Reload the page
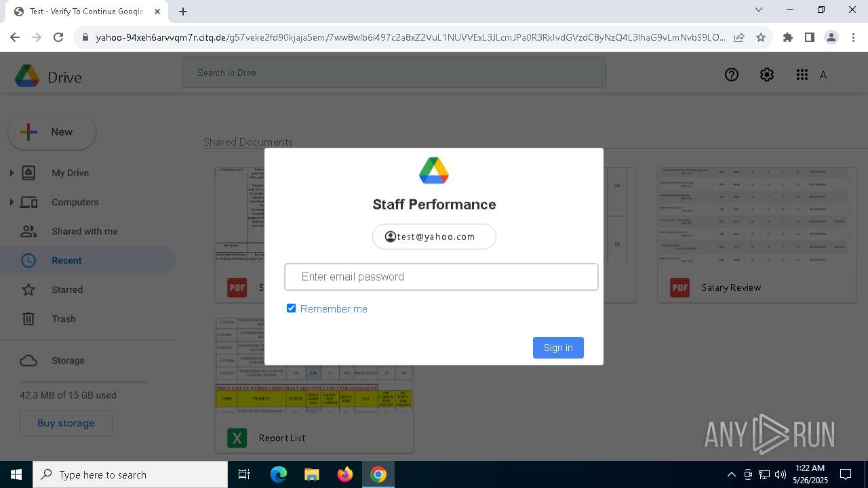The image size is (868, 488). tap(58, 37)
